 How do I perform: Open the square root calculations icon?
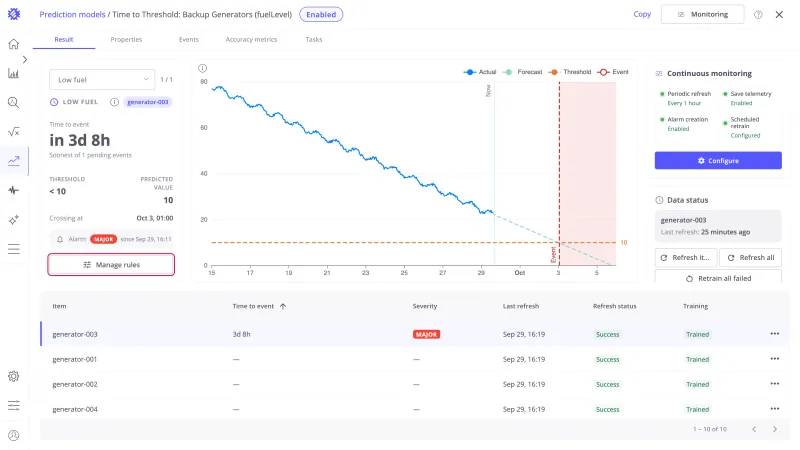[x=14, y=132]
